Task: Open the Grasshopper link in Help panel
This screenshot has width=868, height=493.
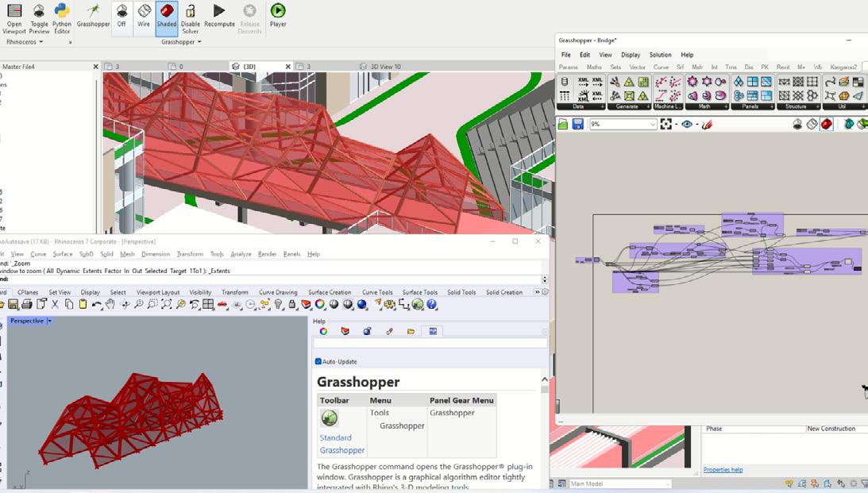Action: (342, 450)
